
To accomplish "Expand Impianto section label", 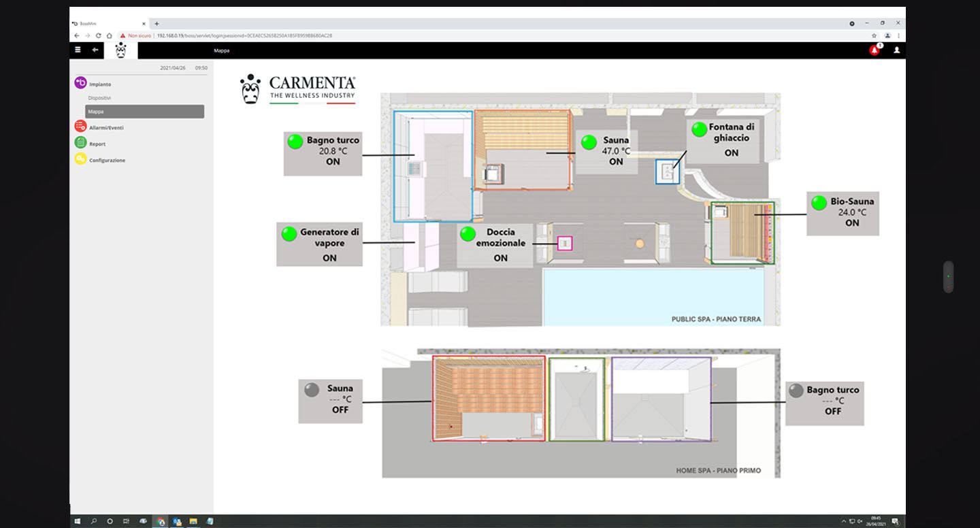I will [x=100, y=84].
